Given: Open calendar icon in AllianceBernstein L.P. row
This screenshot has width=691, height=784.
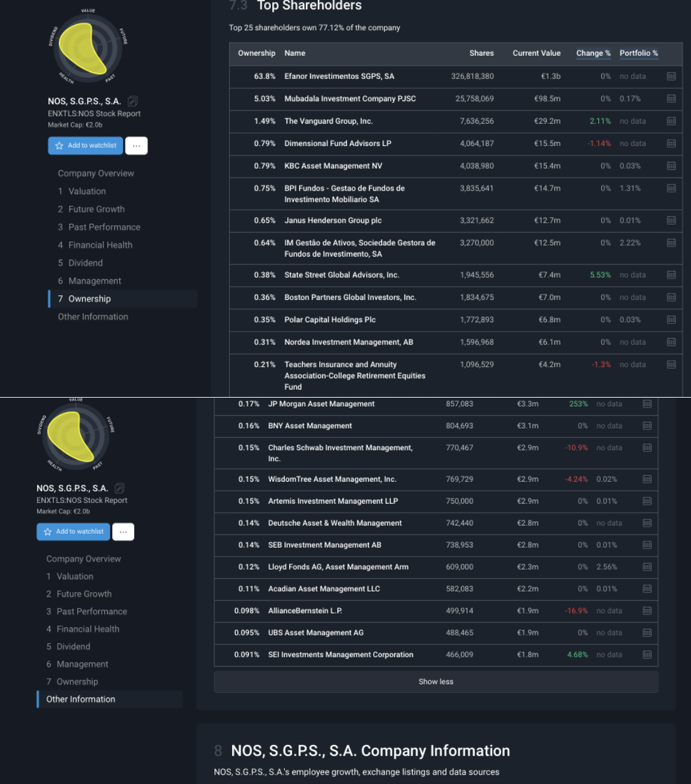Looking at the screenshot, I should coord(647,611).
